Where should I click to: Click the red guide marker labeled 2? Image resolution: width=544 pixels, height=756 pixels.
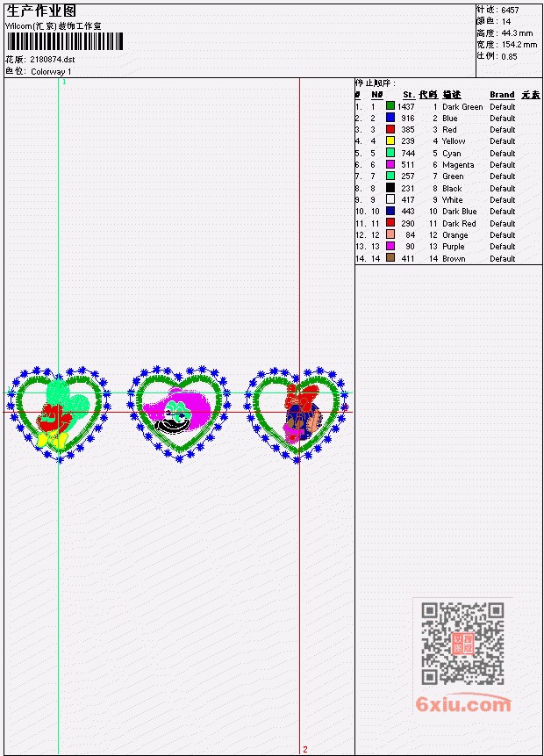point(305,749)
